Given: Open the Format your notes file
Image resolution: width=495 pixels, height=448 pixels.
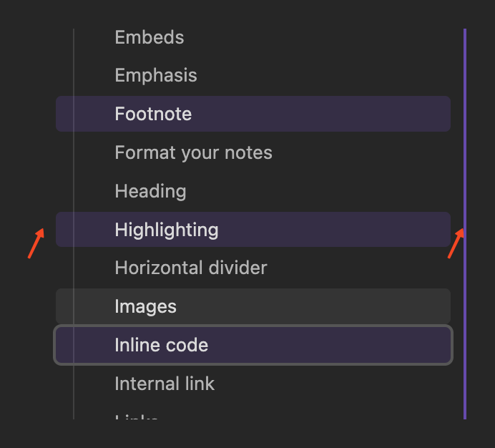Looking at the screenshot, I should (193, 152).
